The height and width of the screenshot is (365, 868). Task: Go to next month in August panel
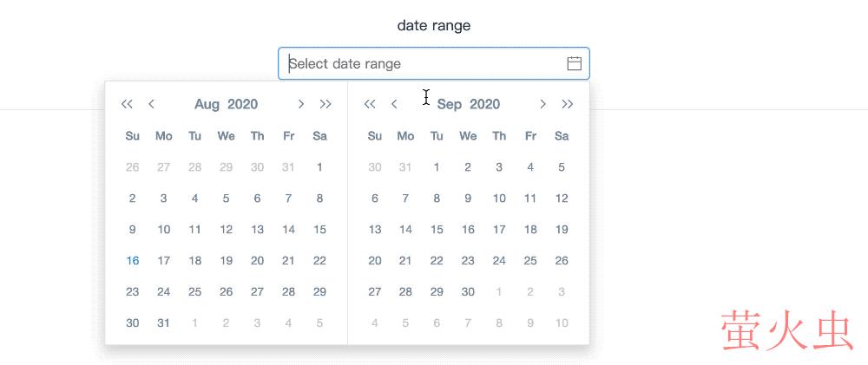[301, 104]
